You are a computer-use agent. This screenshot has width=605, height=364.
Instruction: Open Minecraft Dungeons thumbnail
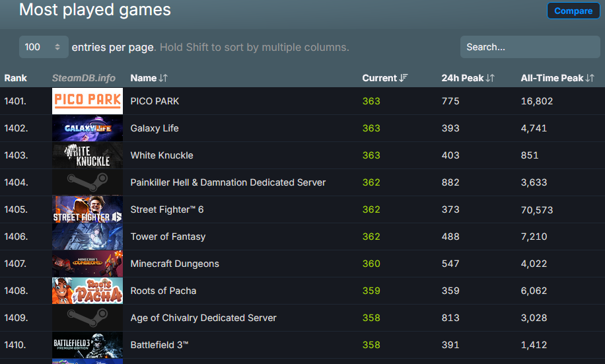pos(88,264)
